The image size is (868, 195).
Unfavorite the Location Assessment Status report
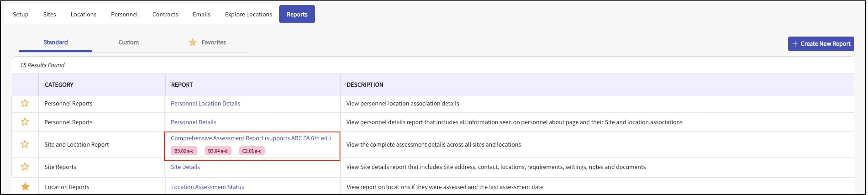[x=25, y=187]
